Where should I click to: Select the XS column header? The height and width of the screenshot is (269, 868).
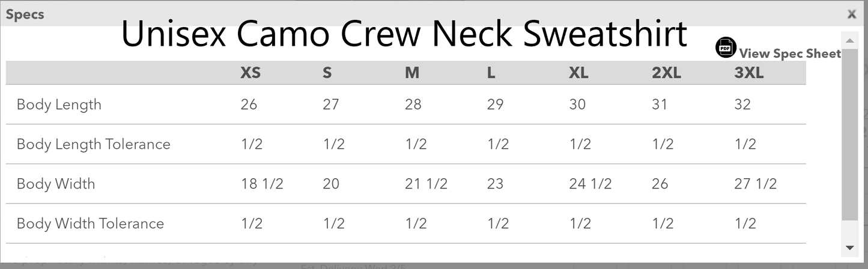pyautogui.click(x=250, y=73)
